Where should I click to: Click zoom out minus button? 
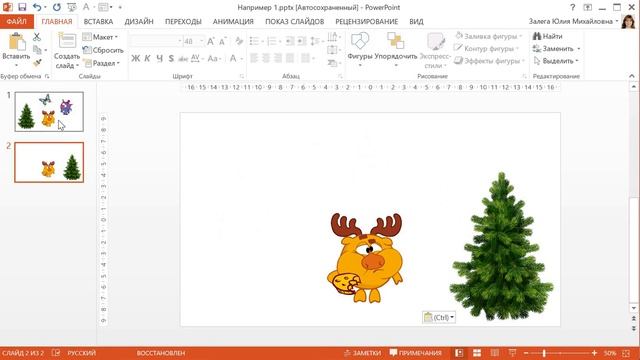coord(526,353)
